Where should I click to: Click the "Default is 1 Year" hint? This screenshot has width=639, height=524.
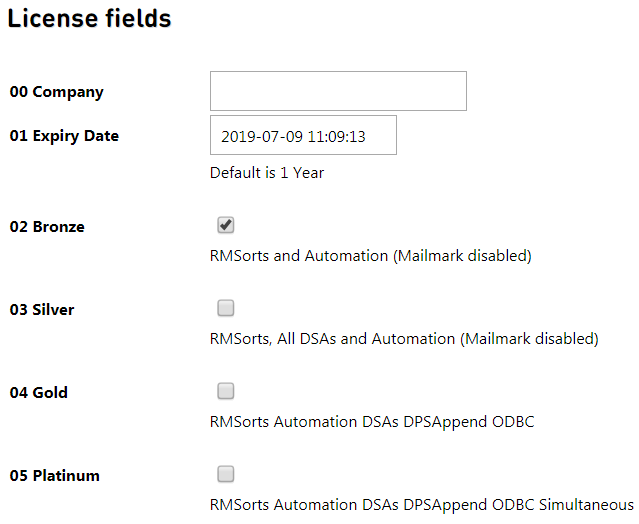tap(267, 173)
